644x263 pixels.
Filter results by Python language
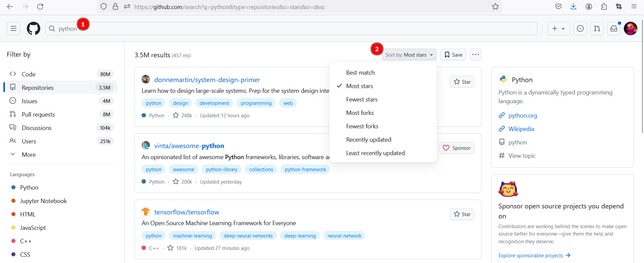click(29, 188)
